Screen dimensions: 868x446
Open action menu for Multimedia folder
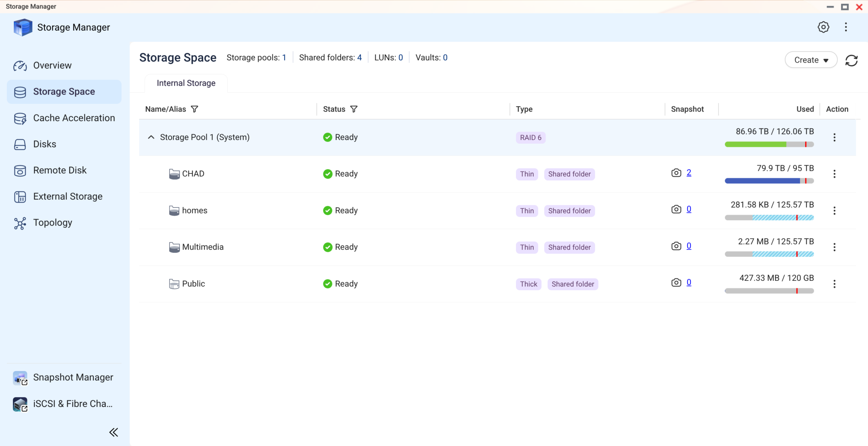(834, 247)
